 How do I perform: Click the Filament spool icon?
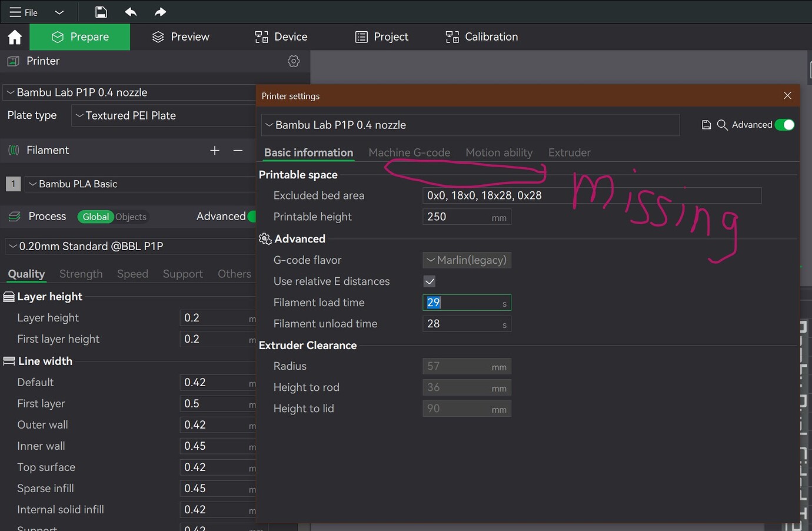coord(14,151)
